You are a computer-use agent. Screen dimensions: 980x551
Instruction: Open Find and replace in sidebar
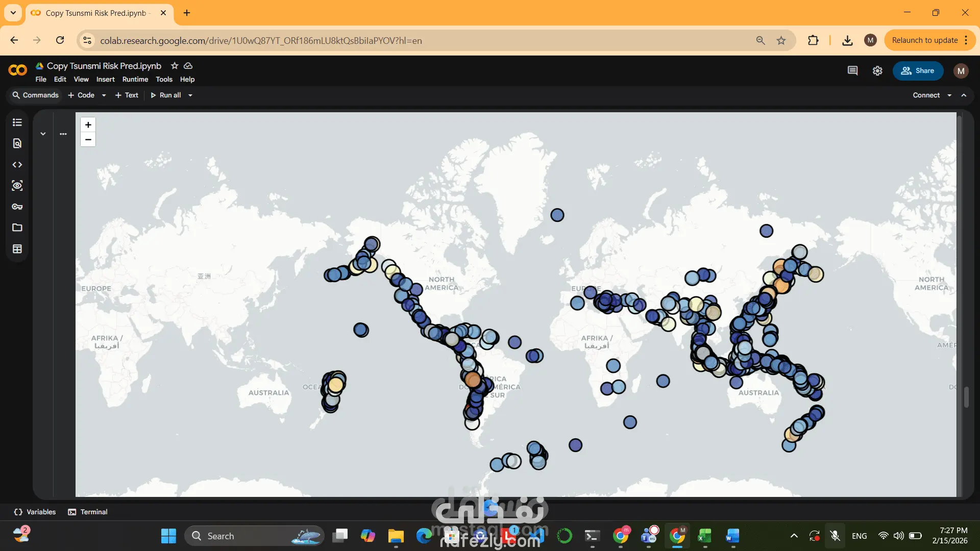pos(17,143)
